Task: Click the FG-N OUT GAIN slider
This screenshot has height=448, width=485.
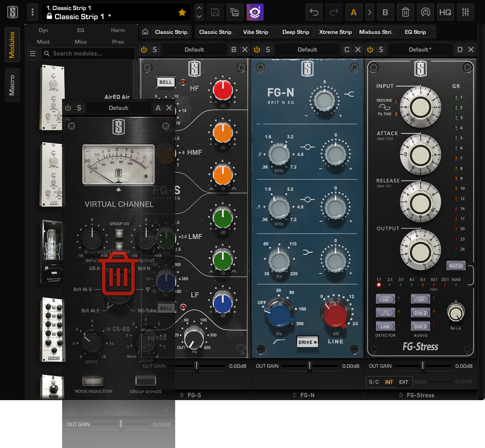Action: point(310,366)
